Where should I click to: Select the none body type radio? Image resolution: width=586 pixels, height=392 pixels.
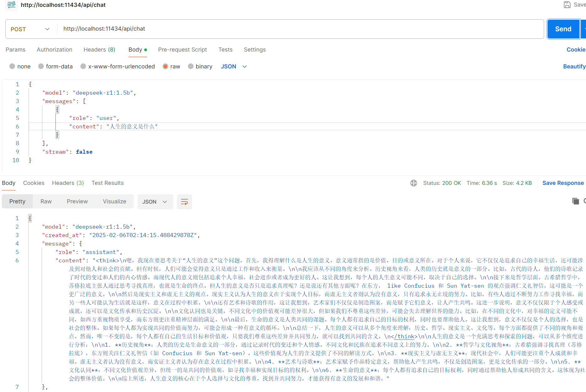tap(12, 66)
